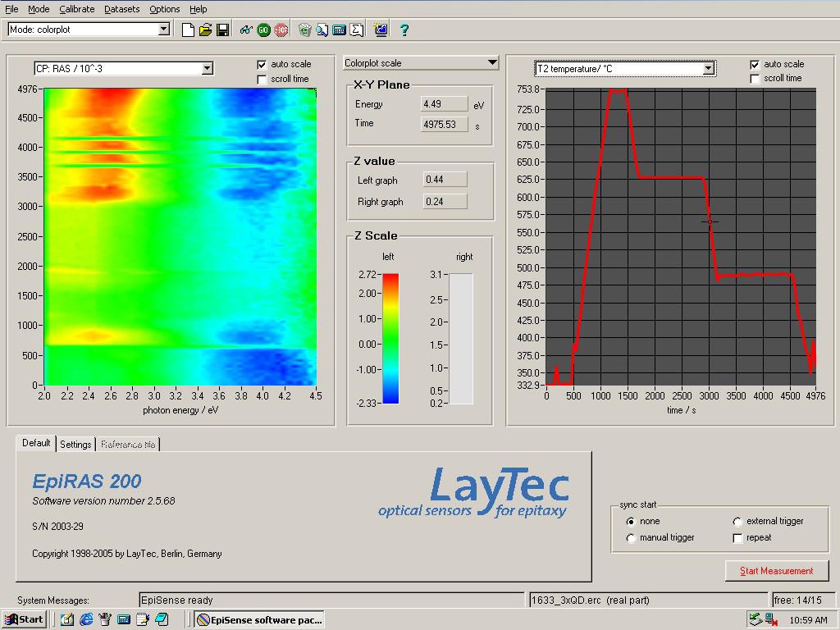The image size is (840, 630).
Task: Click the left Z scale color bar
Action: 390,339
